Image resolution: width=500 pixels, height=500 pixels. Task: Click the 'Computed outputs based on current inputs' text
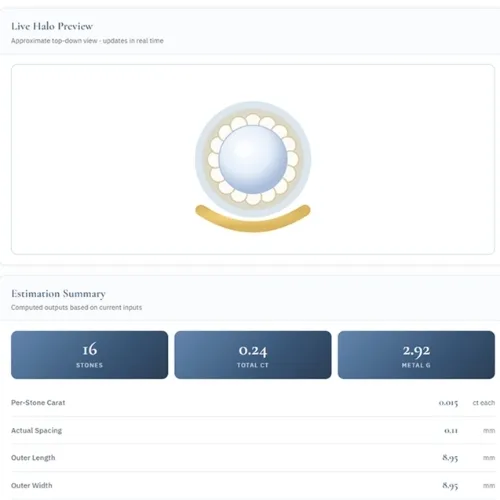coord(76,307)
